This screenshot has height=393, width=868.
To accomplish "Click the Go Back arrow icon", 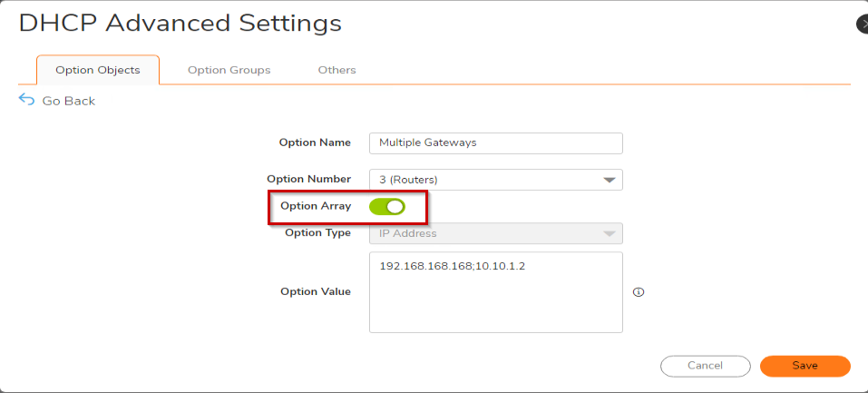I will coord(26,100).
